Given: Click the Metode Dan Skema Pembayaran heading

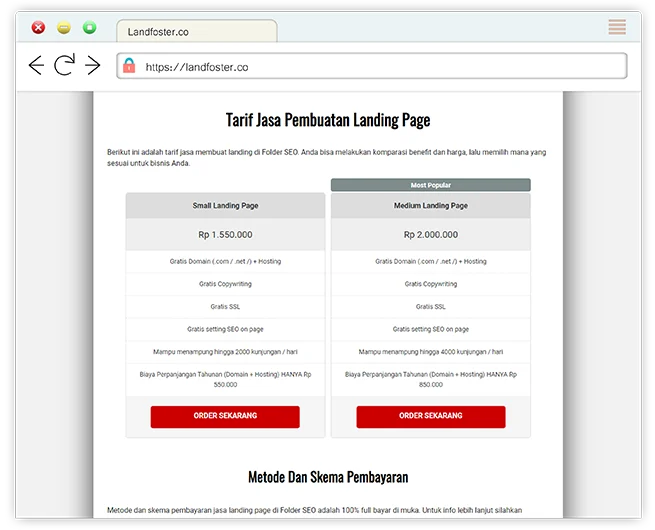Looking at the screenshot, I should 328,477.
